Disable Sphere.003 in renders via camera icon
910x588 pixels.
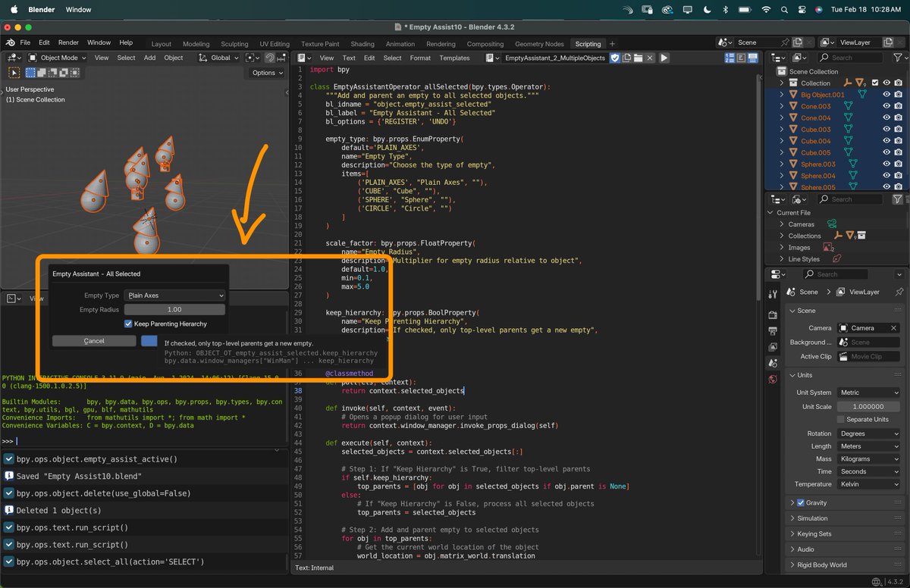[898, 164]
